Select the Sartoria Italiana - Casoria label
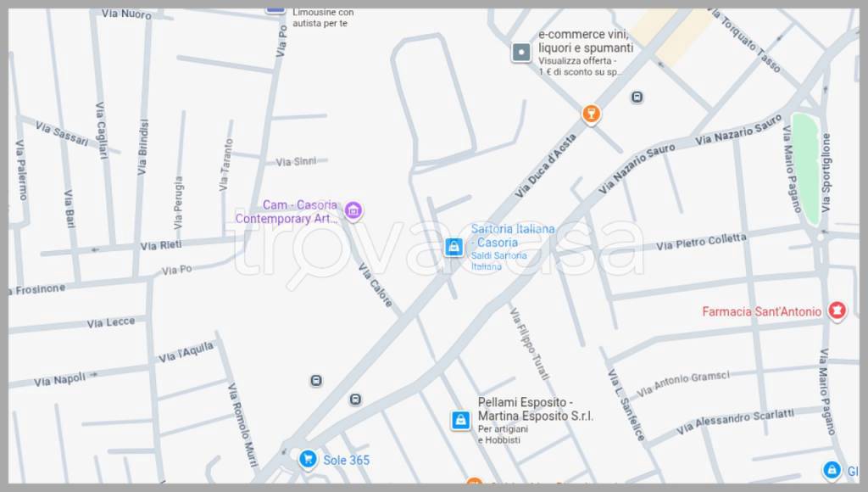Viewport: 868px width, 492px height. click(513, 236)
